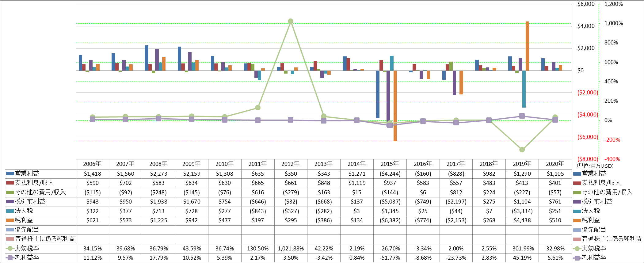Viewport: 644px width, 263px height.
Task: Click the (単位:百万USD) unit note
Action: pyautogui.click(x=595, y=166)
